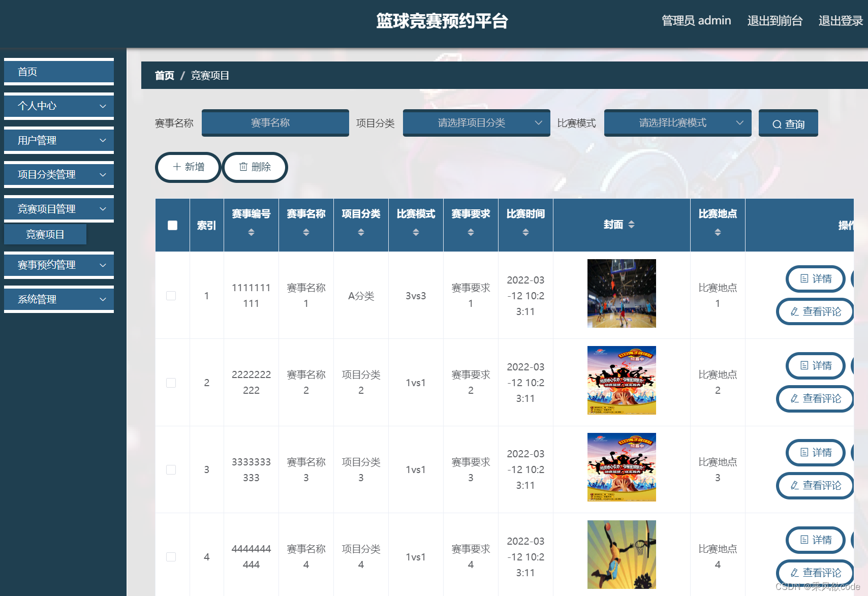868x596 pixels.
Task: Click the search magnifier icon on 查询
Action: [778, 123]
